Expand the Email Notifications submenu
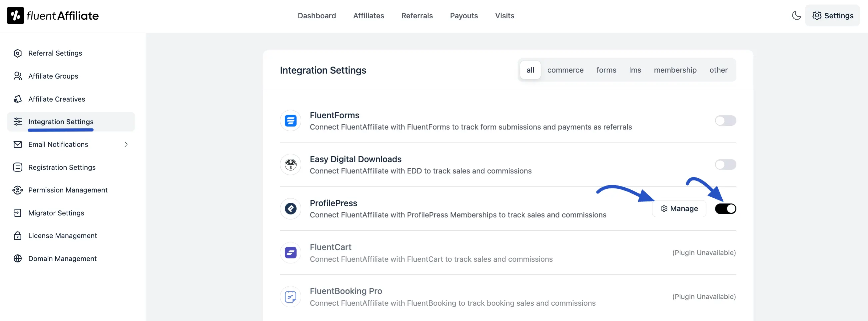Screen dimensions: 868x321 tap(126, 144)
